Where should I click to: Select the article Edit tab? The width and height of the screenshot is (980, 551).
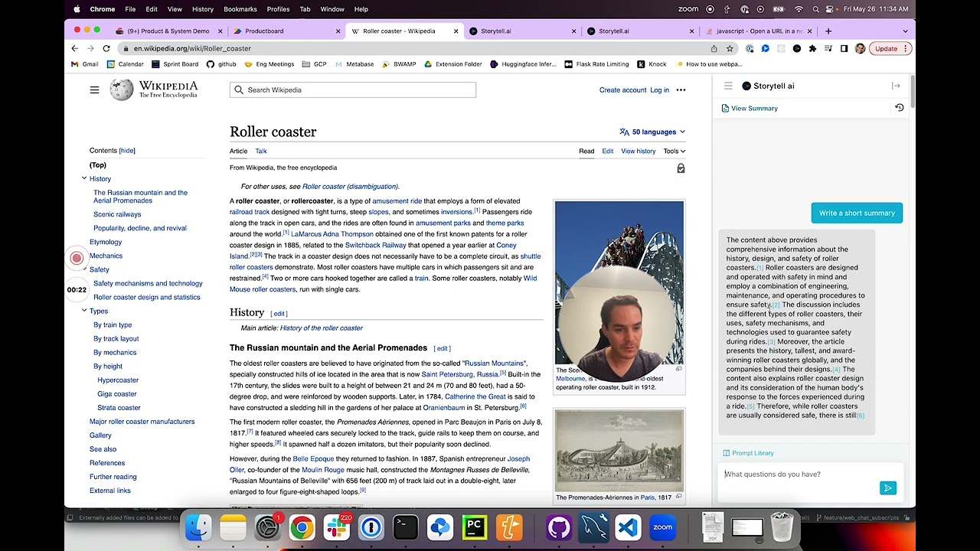pyautogui.click(x=607, y=152)
